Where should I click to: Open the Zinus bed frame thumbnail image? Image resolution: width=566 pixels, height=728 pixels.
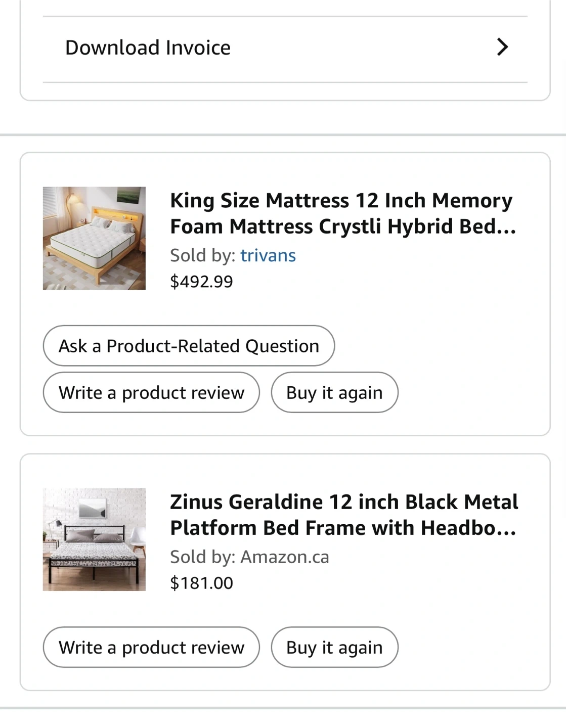point(94,539)
